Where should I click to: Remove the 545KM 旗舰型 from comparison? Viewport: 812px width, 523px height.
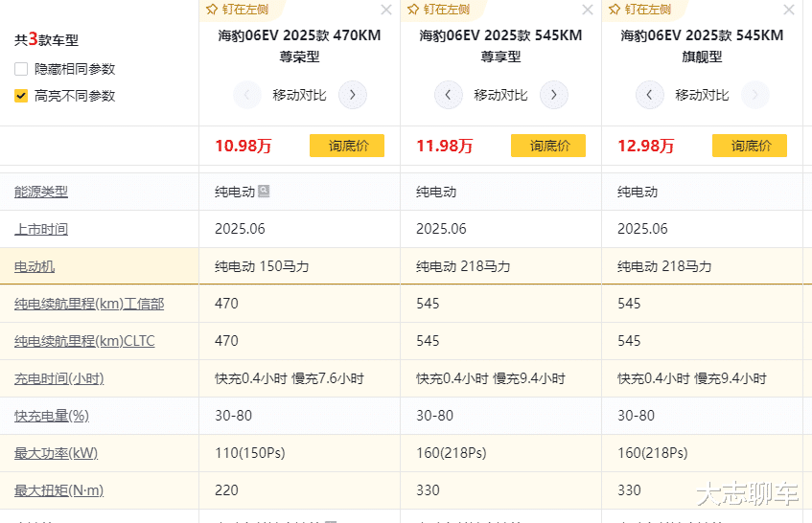click(788, 11)
